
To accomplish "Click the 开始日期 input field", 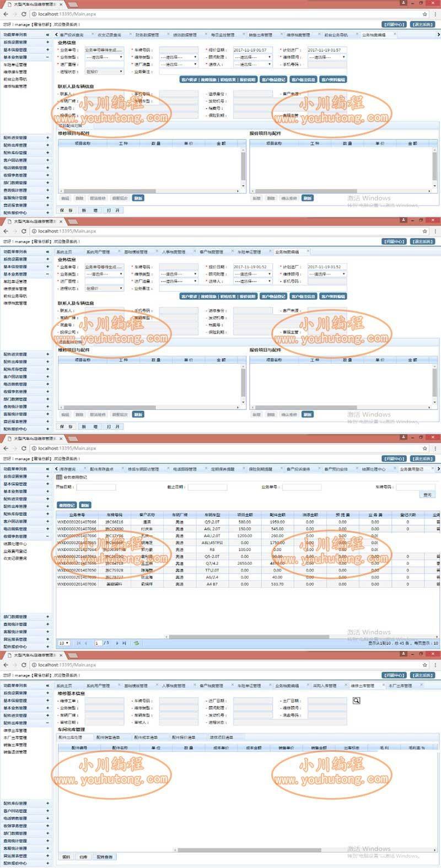I will pyautogui.click(x=96, y=487).
